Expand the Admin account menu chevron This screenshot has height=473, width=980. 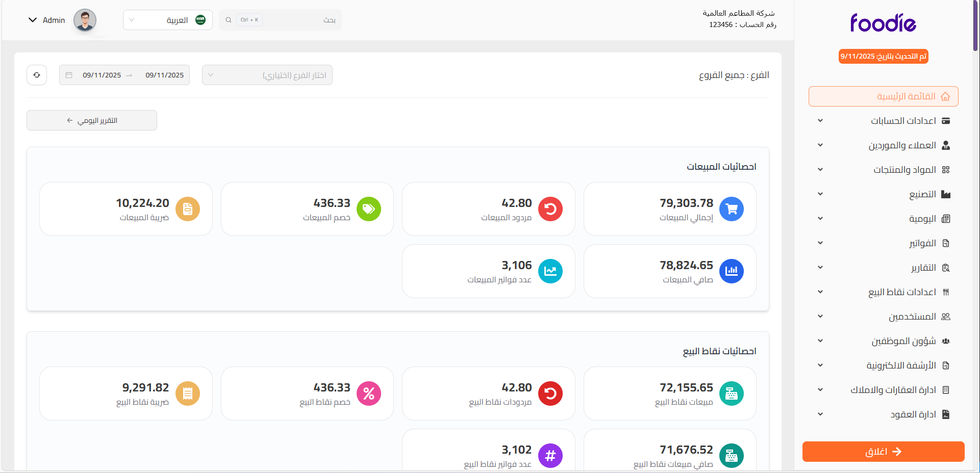tap(33, 20)
